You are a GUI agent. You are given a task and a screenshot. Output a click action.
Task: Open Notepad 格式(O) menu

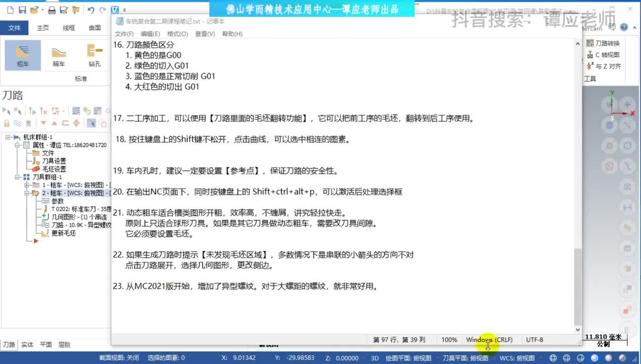177,34
